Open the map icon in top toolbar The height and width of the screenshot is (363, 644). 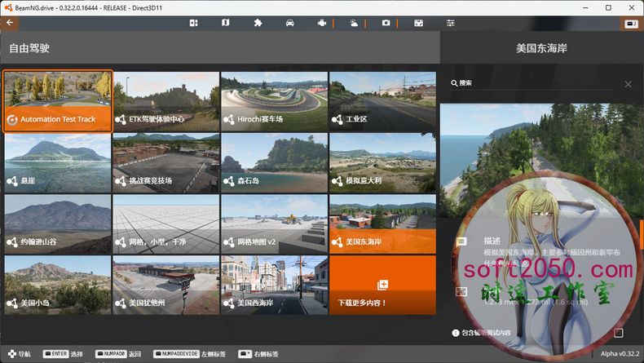click(x=226, y=23)
